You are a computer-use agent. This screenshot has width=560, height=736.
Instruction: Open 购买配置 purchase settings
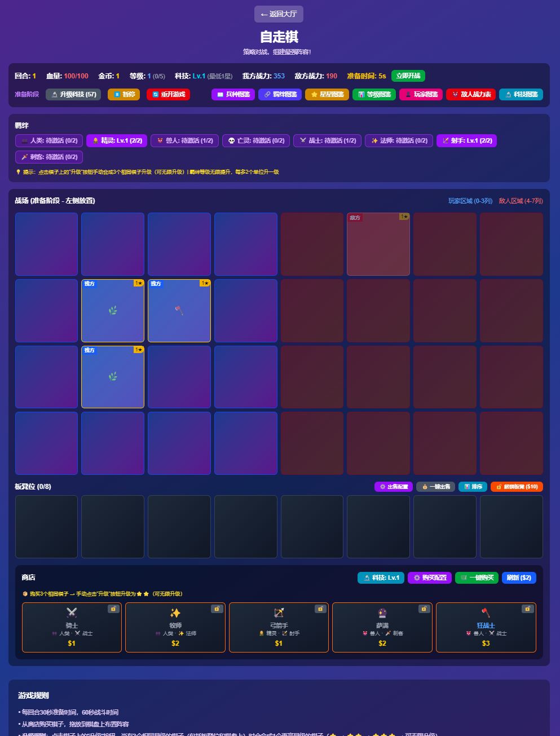pyautogui.click(x=430, y=578)
